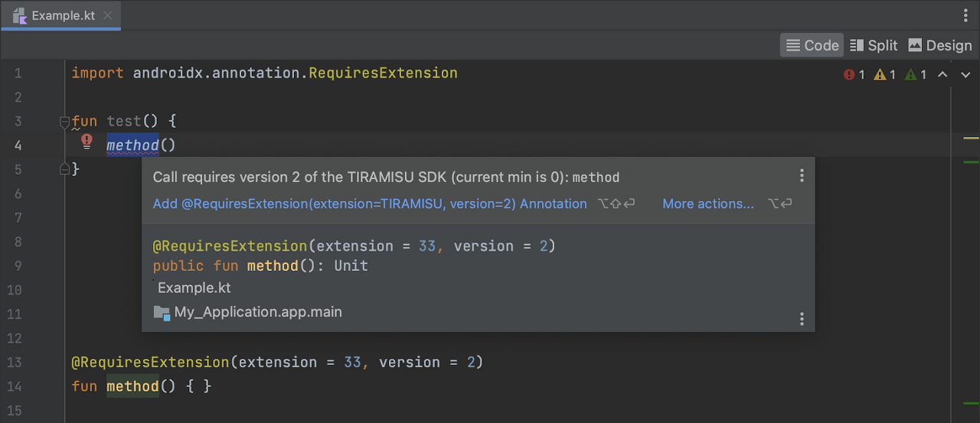This screenshot has height=423, width=980.
Task: Switch to Design view mode
Action: click(x=939, y=45)
